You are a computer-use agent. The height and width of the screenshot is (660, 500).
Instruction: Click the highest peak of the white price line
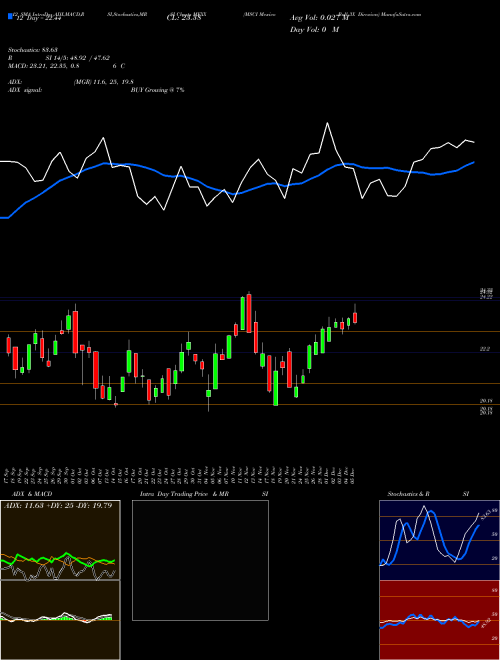pyautogui.click(x=327, y=123)
